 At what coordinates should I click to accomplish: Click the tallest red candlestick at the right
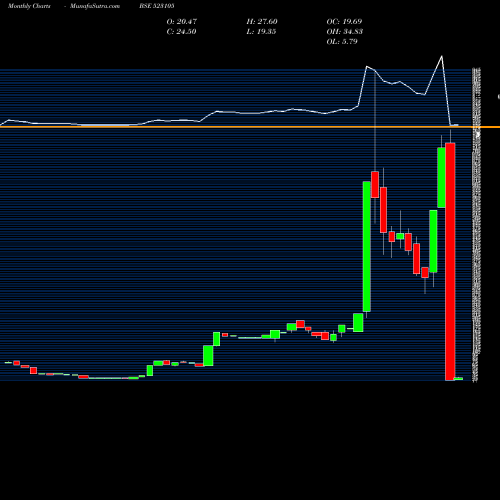click(450, 262)
